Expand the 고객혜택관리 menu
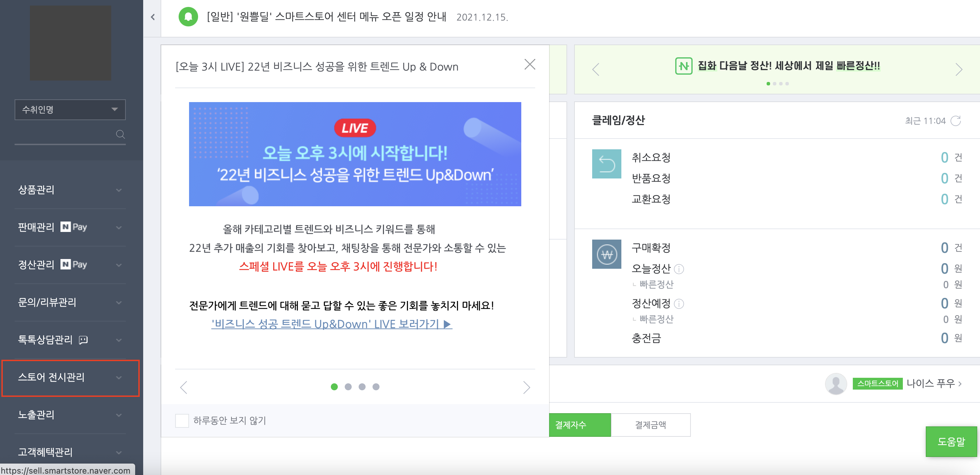The image size is (980, 475). pos(70,452)
